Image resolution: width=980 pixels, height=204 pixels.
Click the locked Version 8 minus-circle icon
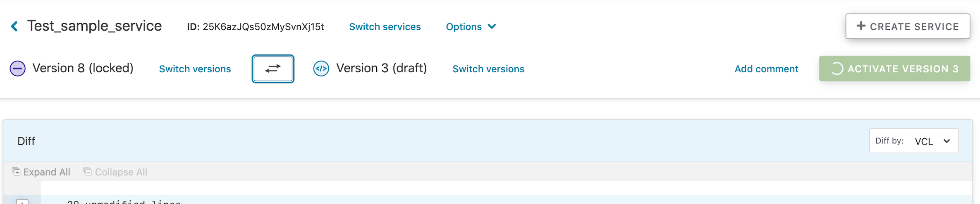pos(18,69)
